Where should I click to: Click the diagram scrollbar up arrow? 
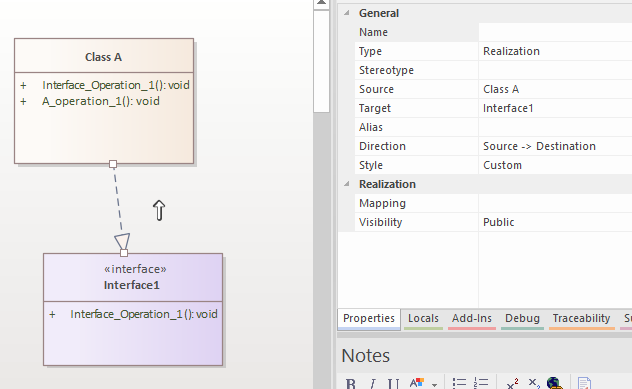coord(321,3)
